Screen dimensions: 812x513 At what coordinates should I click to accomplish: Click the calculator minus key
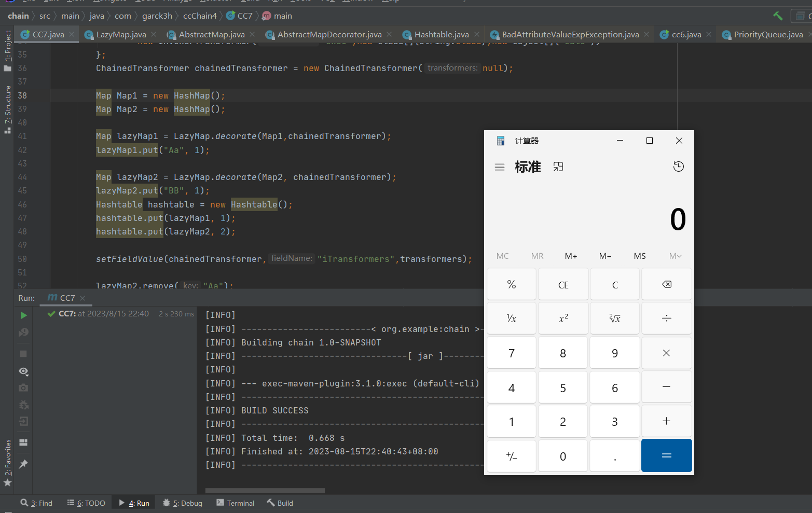coord(667,387)
